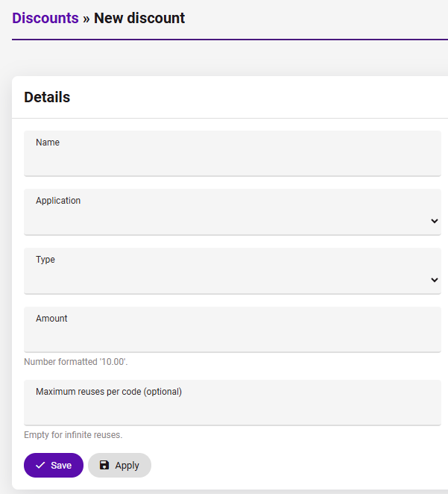Click the Apply button

[x=119, y=466]
